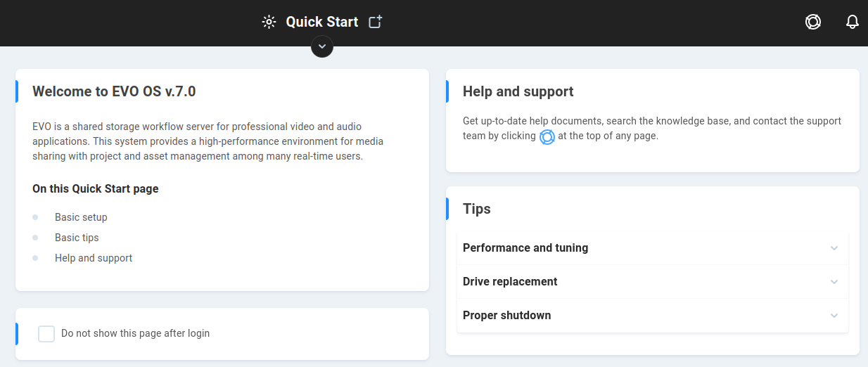Click the chevron on Drive replacement row
The width and height of the screenshot is (868, 367).
834,282
